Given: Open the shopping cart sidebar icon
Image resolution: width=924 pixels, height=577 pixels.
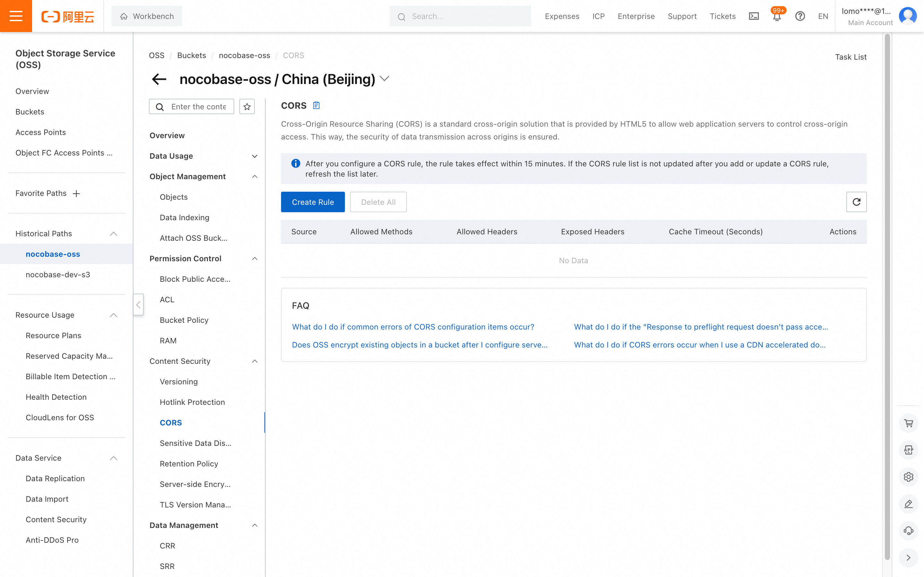Looking at the screenshot, I should 908,423.
